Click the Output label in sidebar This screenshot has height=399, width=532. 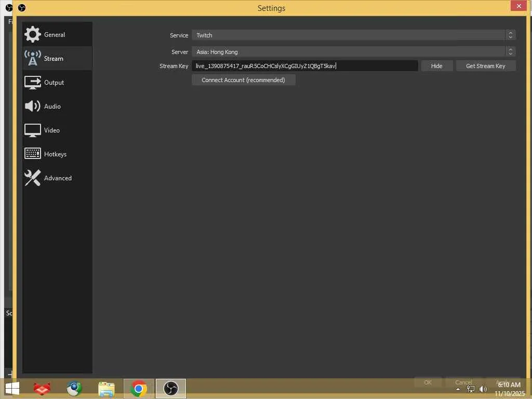54,83
